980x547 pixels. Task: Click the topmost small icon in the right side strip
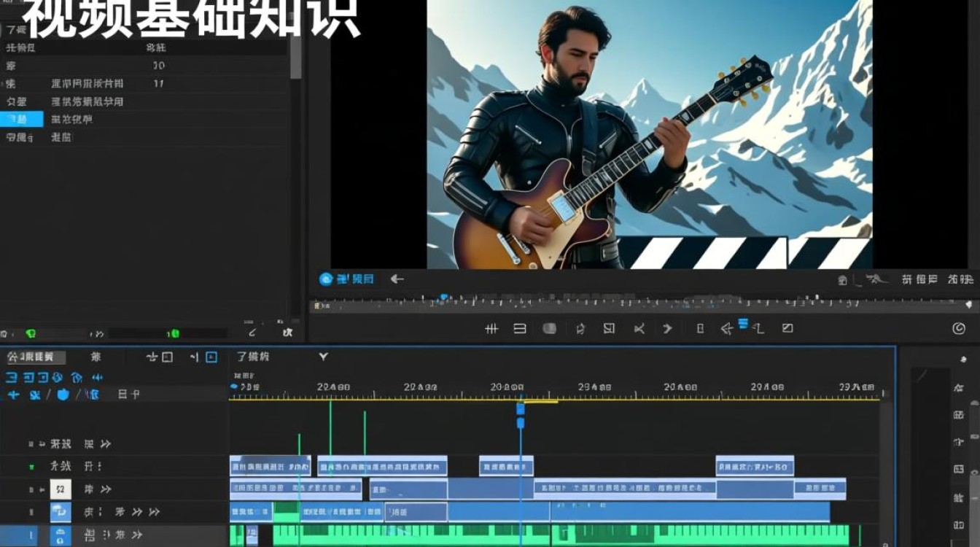[964, 360]
